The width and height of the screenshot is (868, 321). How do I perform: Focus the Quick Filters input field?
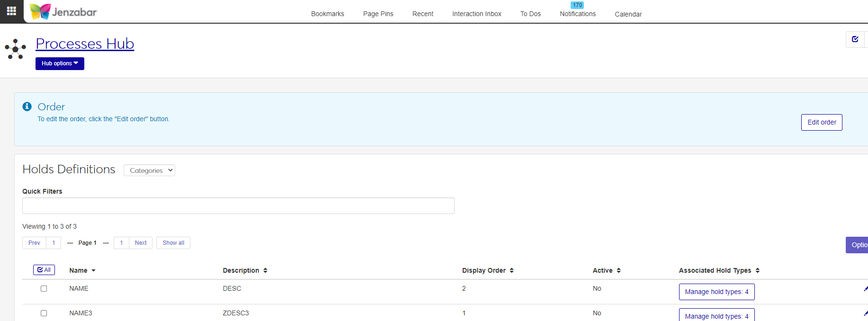click(238, 206)
